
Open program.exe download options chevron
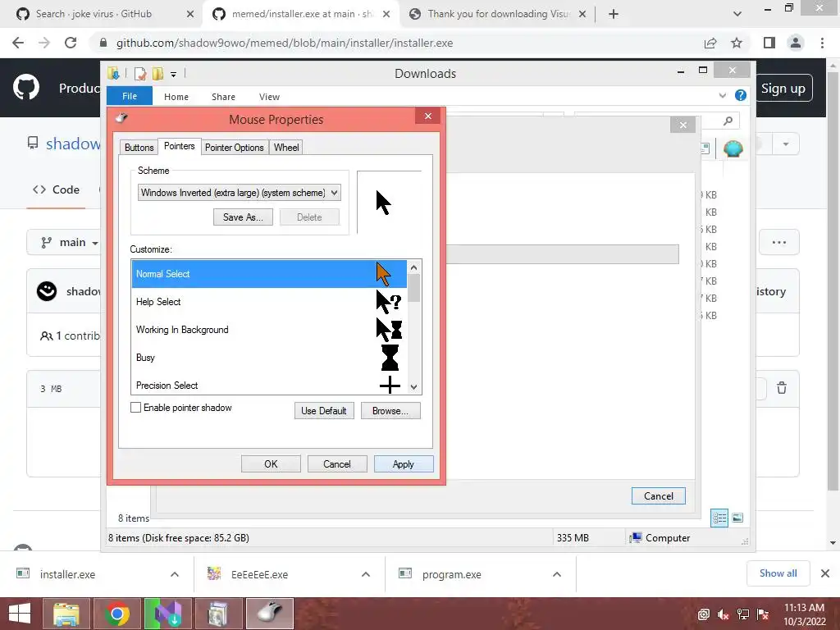[x=557, y=574]
